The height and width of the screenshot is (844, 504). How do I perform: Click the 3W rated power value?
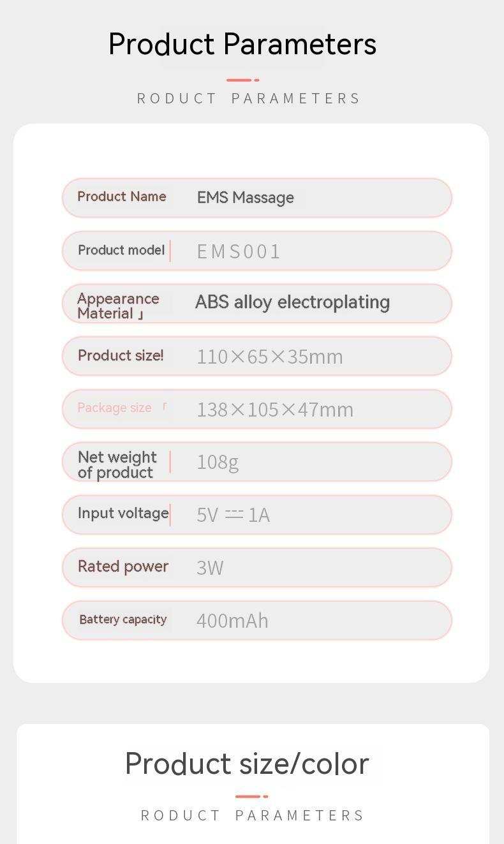[210, 568]
